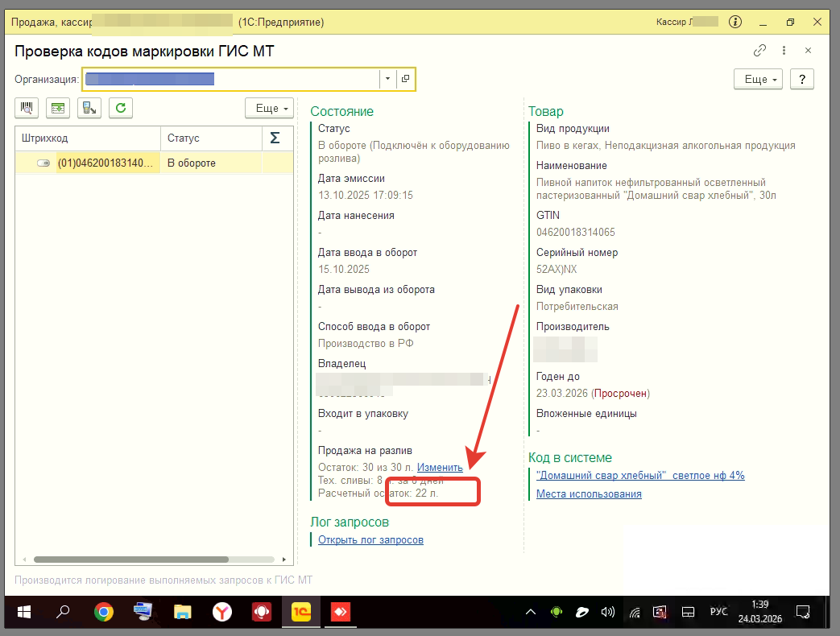Click the Изменить link for остаток
Image resolution: width=840 pixels, height=636 pixels.
click(x=440, y=468)
